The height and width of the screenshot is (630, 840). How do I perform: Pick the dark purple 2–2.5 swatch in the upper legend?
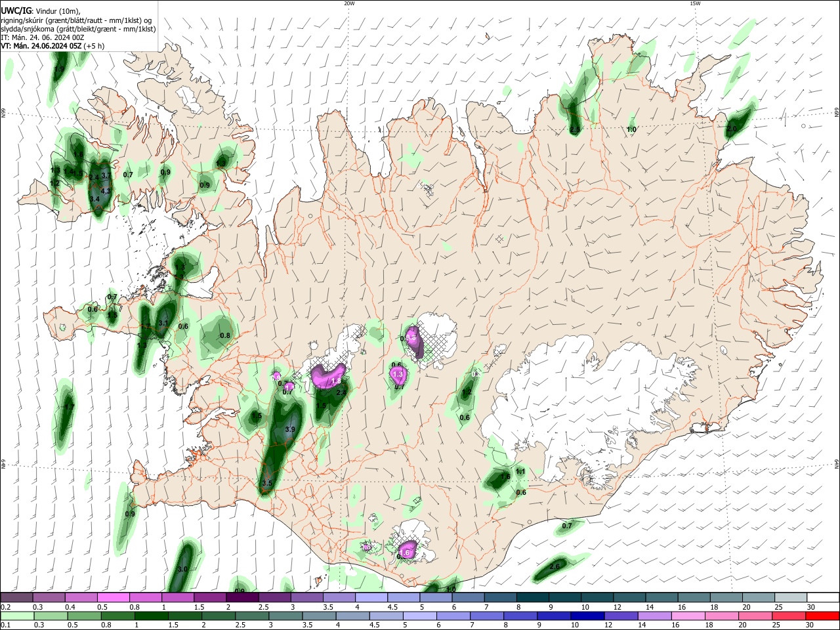(x=243, y=597)
